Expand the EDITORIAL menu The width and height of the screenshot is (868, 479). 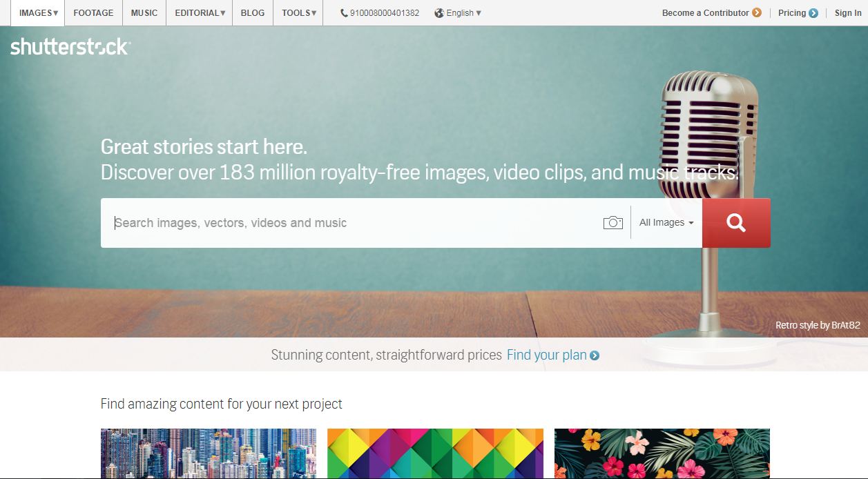click(x=200, y=13)
